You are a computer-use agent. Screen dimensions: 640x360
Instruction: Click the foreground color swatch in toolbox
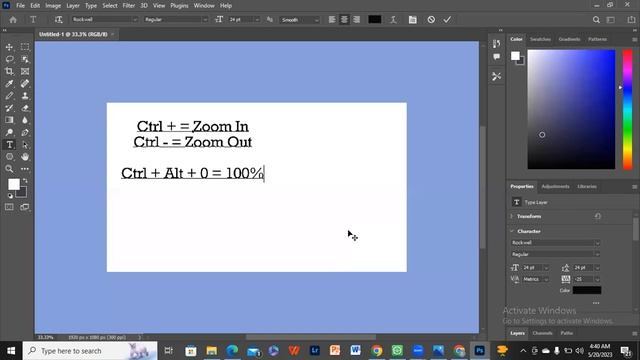pos(13,184)
